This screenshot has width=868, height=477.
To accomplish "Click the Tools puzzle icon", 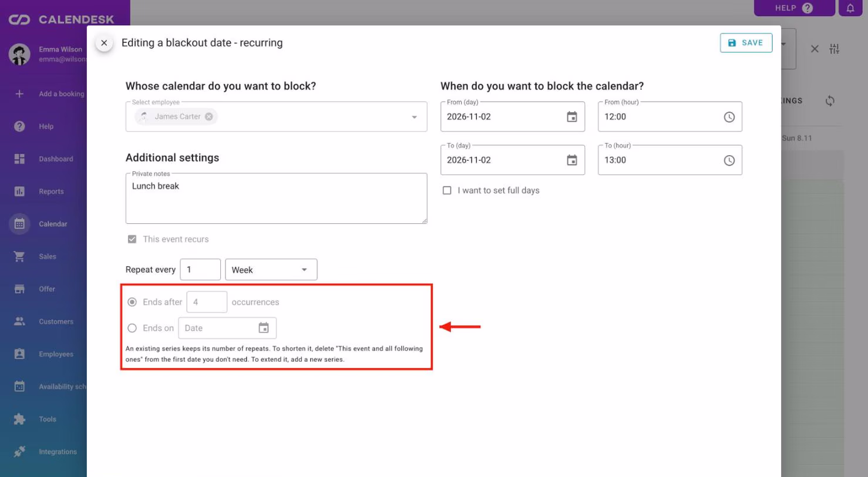I will coord(19,419).
